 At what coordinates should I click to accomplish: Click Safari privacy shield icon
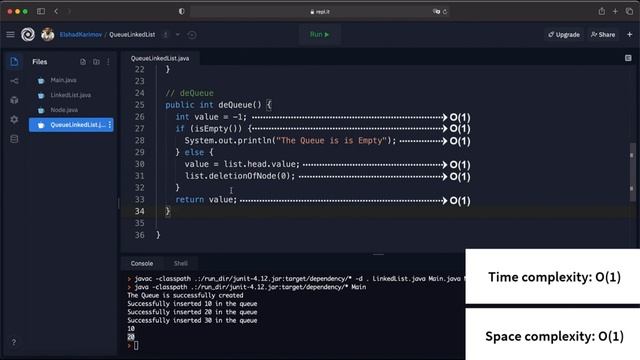(182, 11)
